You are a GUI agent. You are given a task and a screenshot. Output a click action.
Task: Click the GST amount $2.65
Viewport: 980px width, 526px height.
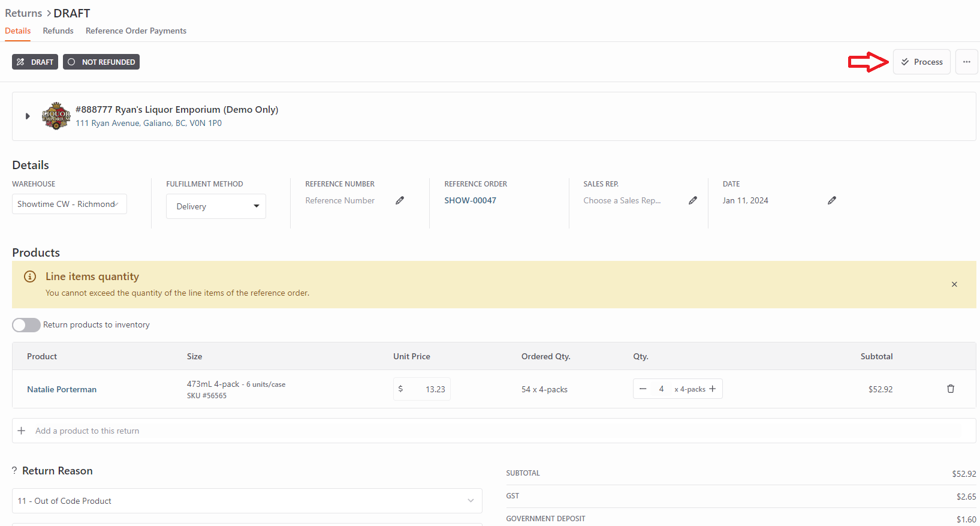coord(966,497)
